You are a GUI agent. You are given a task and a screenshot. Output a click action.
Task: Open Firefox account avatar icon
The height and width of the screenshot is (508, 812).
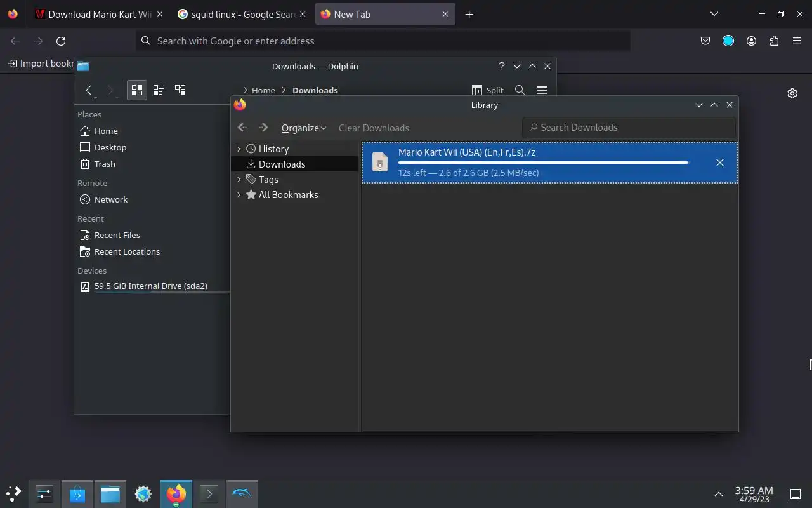click(751, 41)
